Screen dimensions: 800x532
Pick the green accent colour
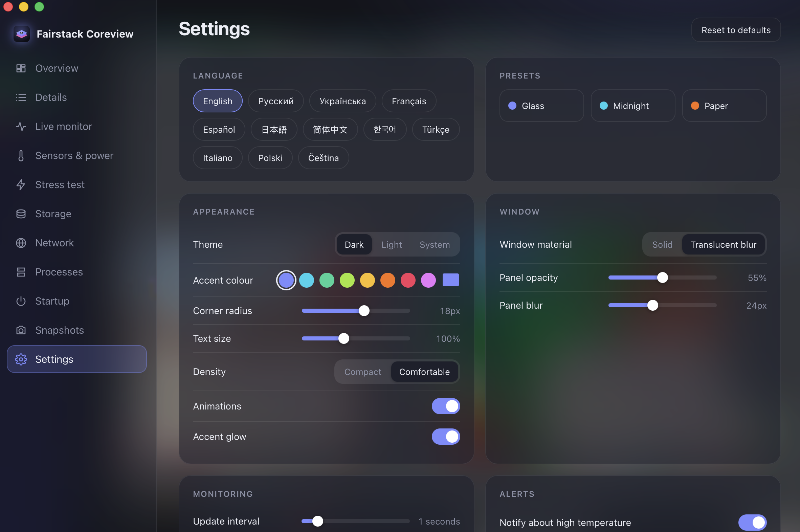point(327,280)
